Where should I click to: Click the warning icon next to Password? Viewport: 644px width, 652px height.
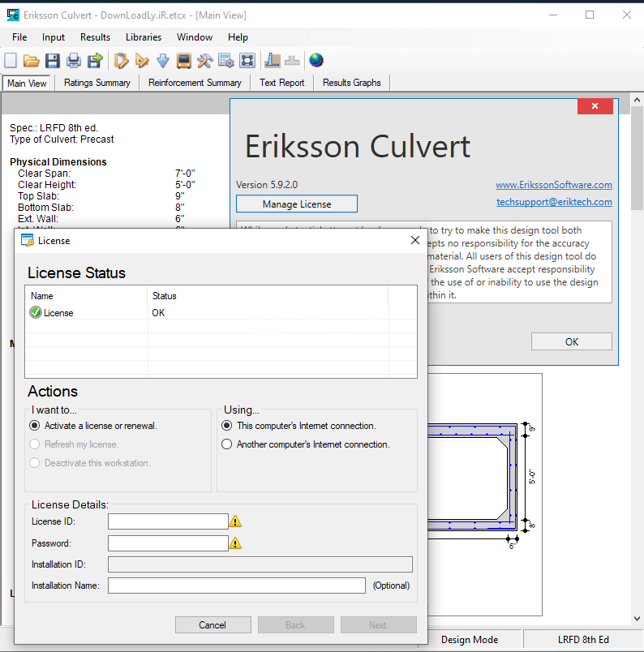pyautogui.click(x=235, y=543)
